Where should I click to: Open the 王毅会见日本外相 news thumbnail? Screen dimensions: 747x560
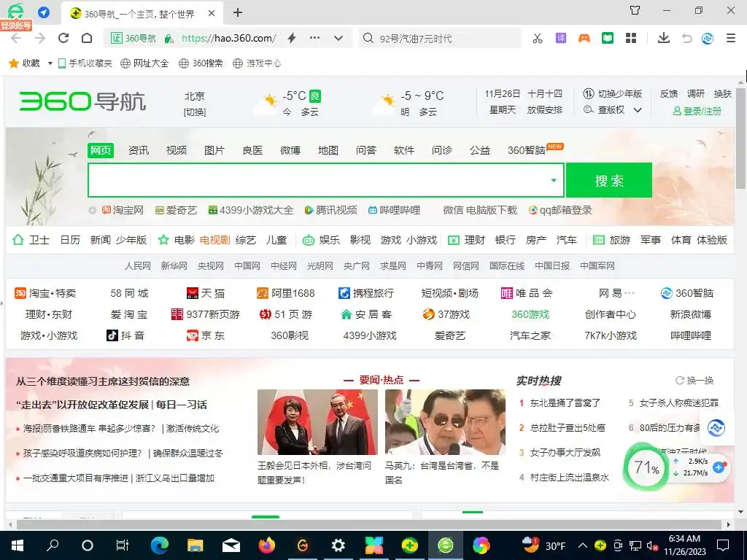[x=317, y=422]
